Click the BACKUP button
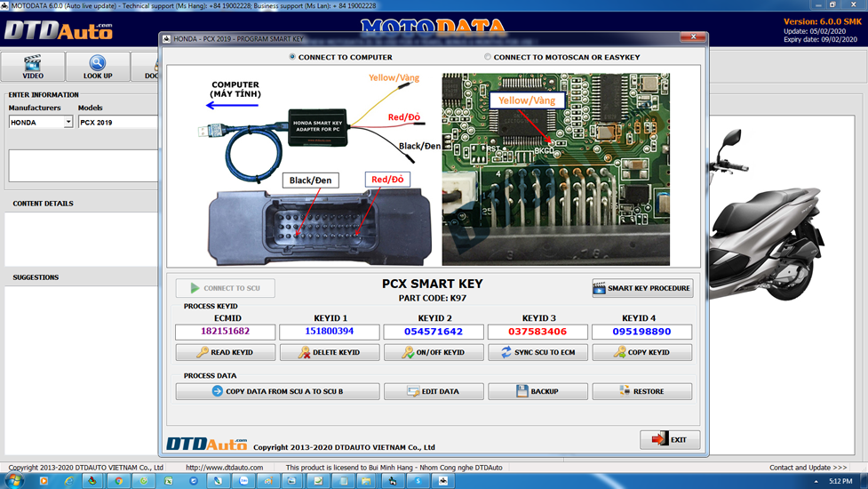Image resolution: width=868 pixels, height=489 pixels. pyautogui.click(x=538, y=391)
